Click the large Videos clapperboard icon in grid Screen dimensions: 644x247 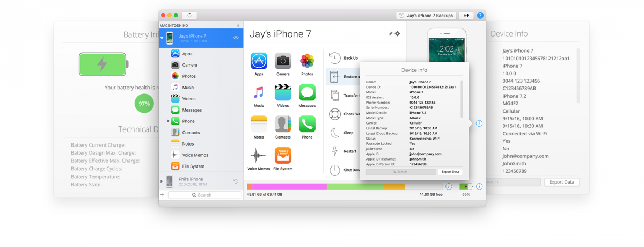(x=283, y=92)
